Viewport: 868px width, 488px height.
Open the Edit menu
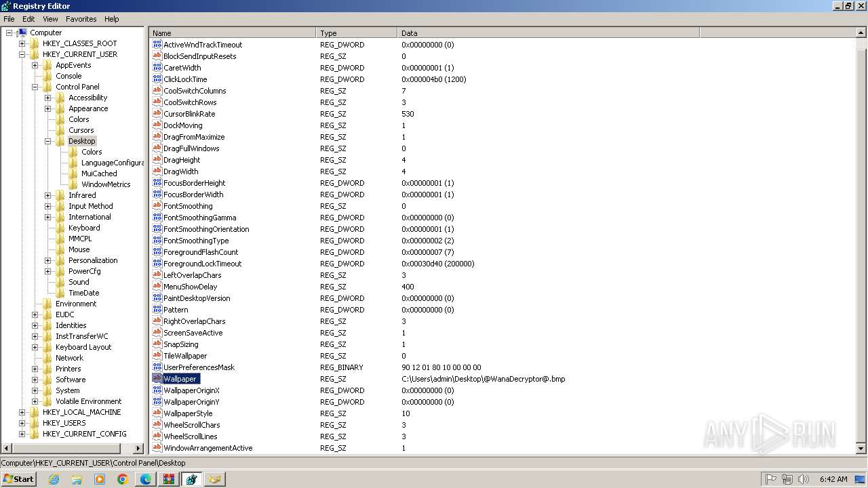tap(28, 19)
